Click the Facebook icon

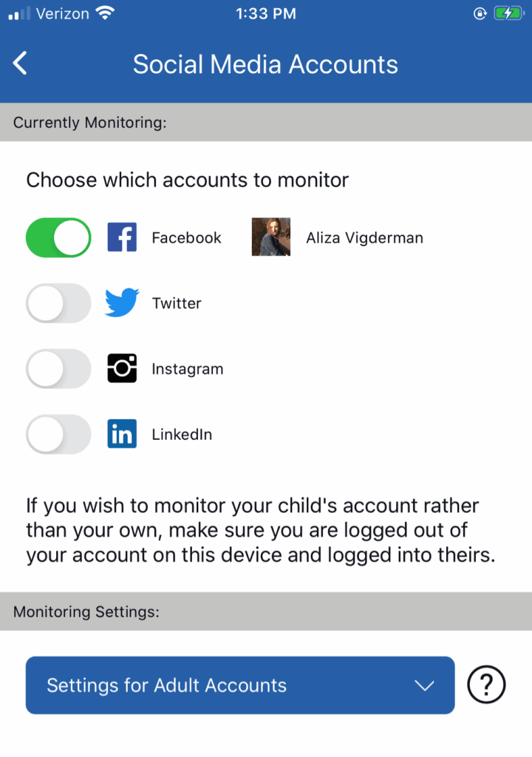click(x=122, y=237)
